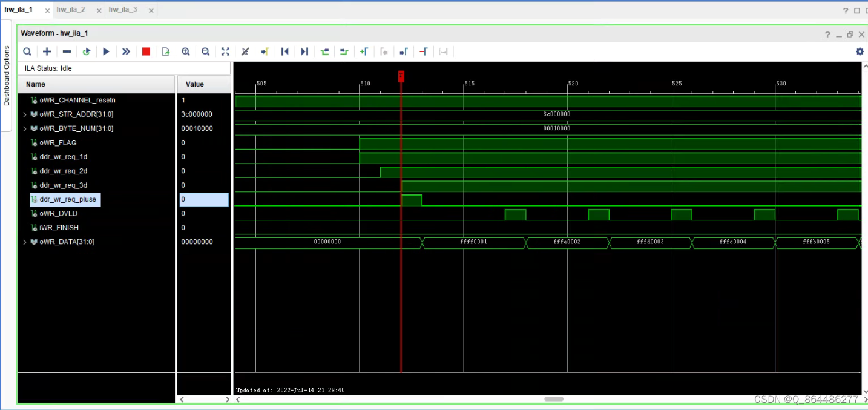
Task: Run trigger immediately using the fast-forward icon
Action: pos(126,51)
